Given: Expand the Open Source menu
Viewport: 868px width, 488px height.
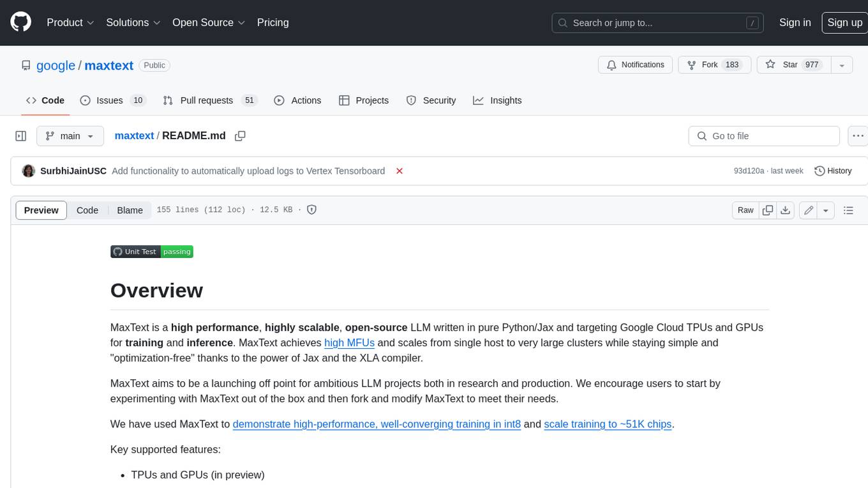Looking at the screenshot, I should 209,22.
